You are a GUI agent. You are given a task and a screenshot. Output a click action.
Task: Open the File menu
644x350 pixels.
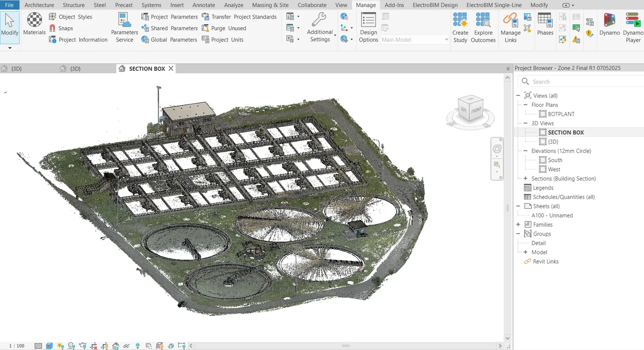[x=9, y=5]
